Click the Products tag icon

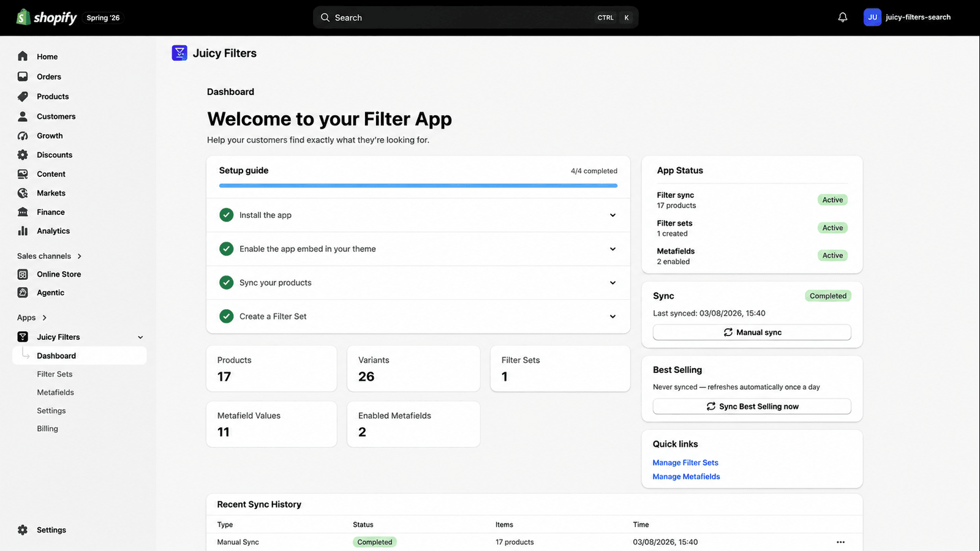click(x=23, y=96)
